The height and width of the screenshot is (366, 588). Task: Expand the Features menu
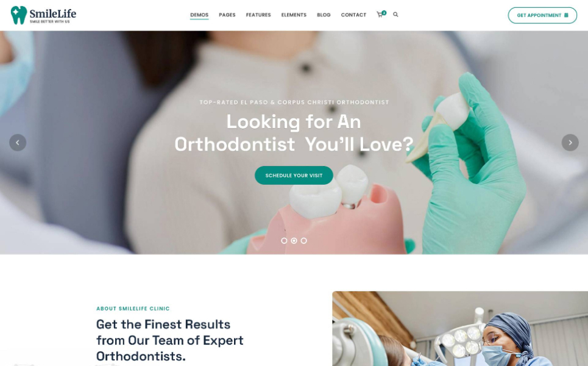point(258,15)
